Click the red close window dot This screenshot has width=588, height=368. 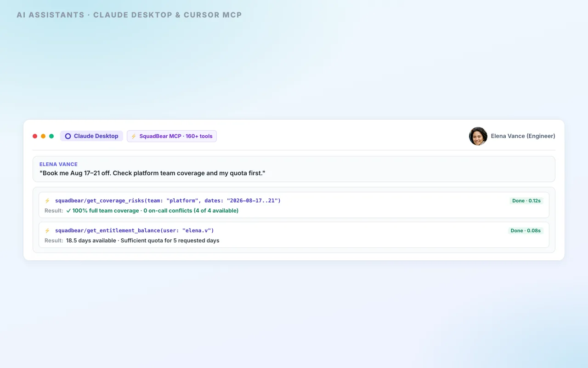point(35,136)
